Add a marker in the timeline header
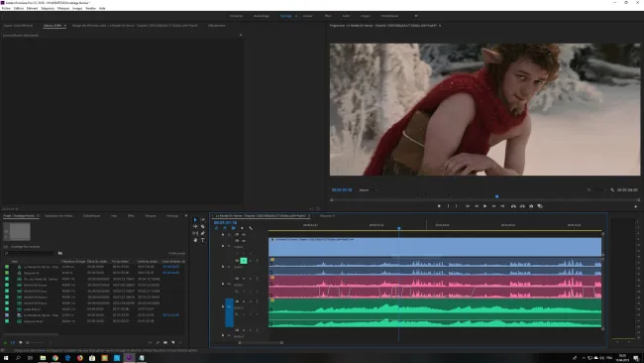This screenshot has height=363, width=644. click(x=242, y=228)
